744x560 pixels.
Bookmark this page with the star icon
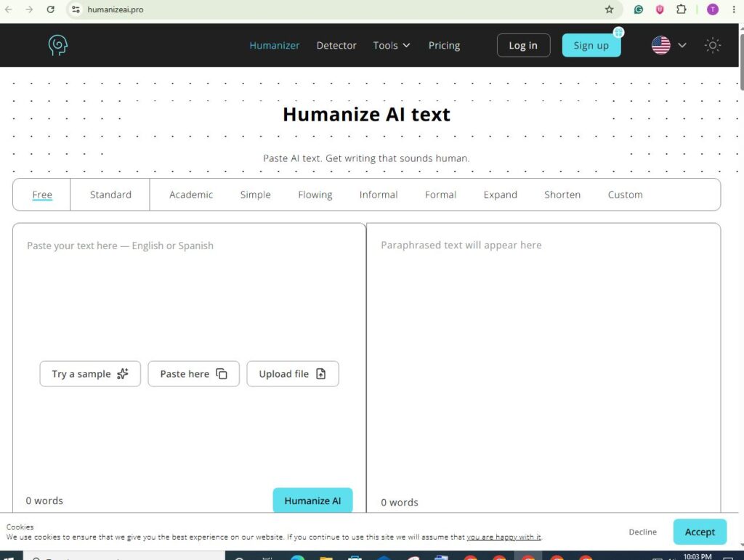tap(610, 9)
